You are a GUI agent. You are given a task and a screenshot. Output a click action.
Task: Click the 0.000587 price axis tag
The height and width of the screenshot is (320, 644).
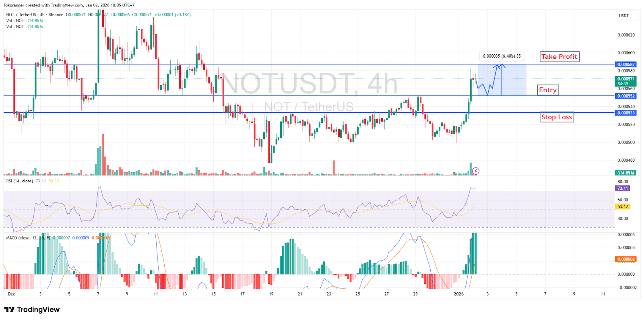click(x=625, y=64)
